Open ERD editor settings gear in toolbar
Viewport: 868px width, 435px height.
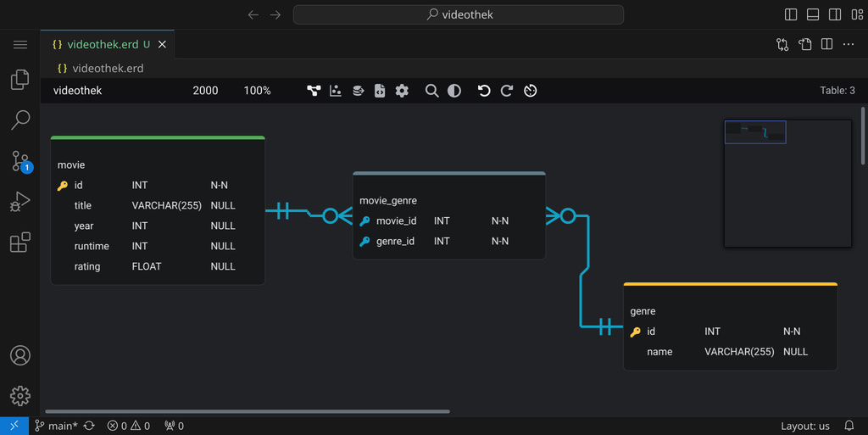coord(402,91)
